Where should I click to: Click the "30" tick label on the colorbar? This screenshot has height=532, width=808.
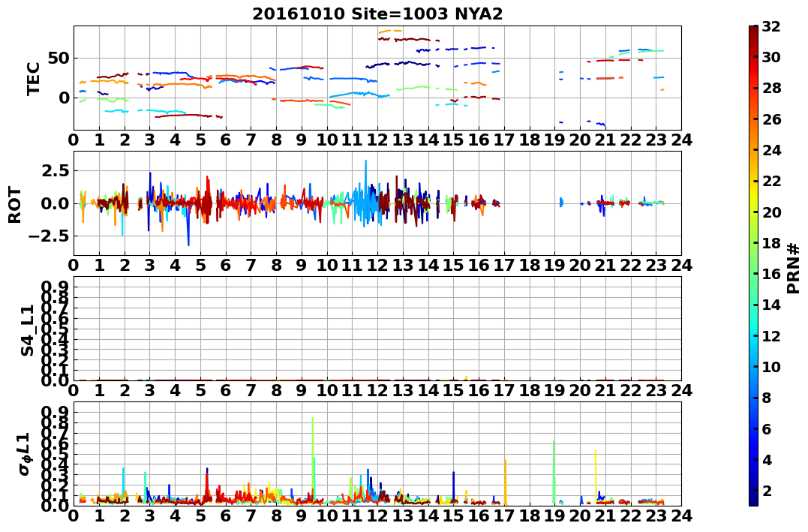[771, 57]
